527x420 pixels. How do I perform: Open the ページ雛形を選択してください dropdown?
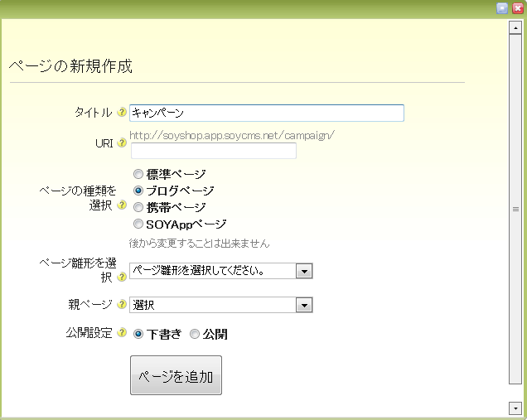(x=221, y=271)
